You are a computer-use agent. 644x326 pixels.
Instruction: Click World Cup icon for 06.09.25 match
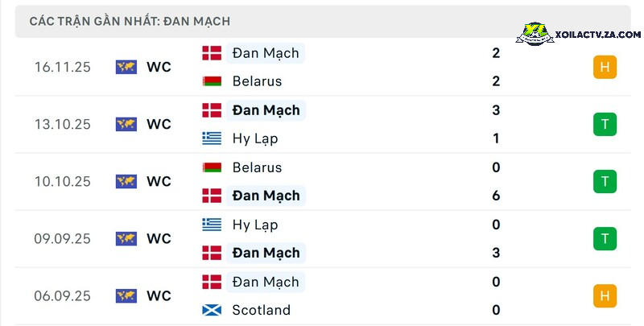pos(126,295)
